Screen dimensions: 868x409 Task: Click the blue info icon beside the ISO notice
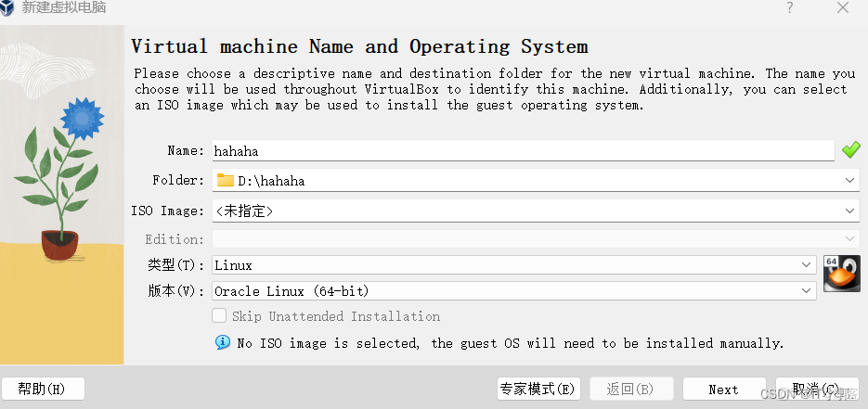point(223,342)
